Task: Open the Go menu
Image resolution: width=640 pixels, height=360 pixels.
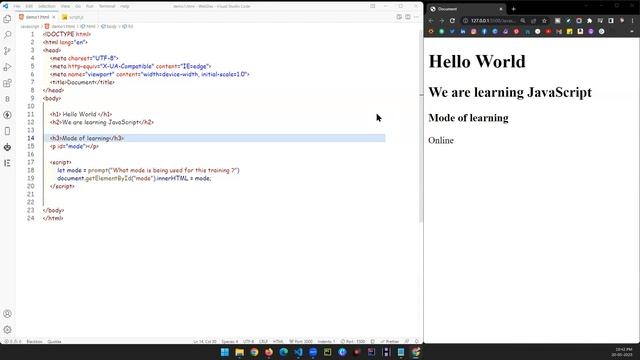Action: point(78,6)
